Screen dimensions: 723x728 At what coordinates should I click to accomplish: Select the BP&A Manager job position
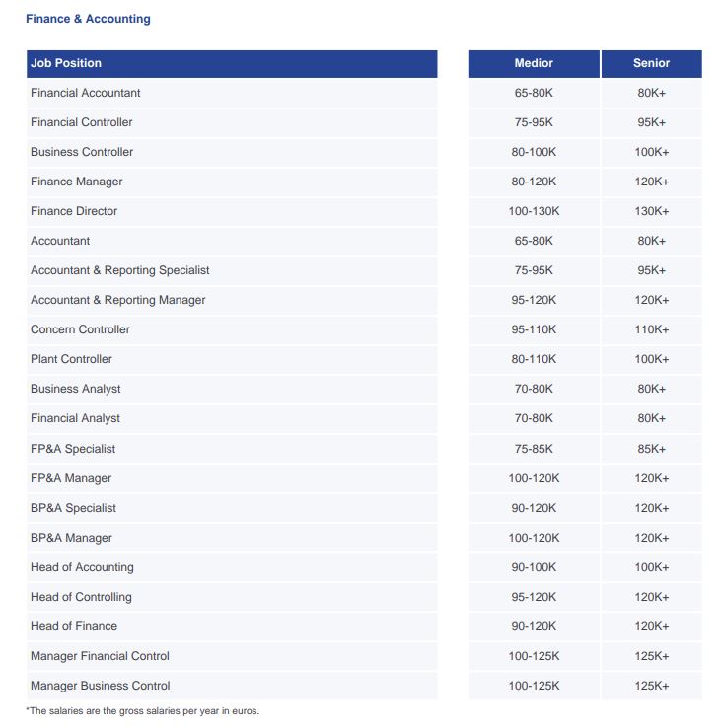[71, 538]
